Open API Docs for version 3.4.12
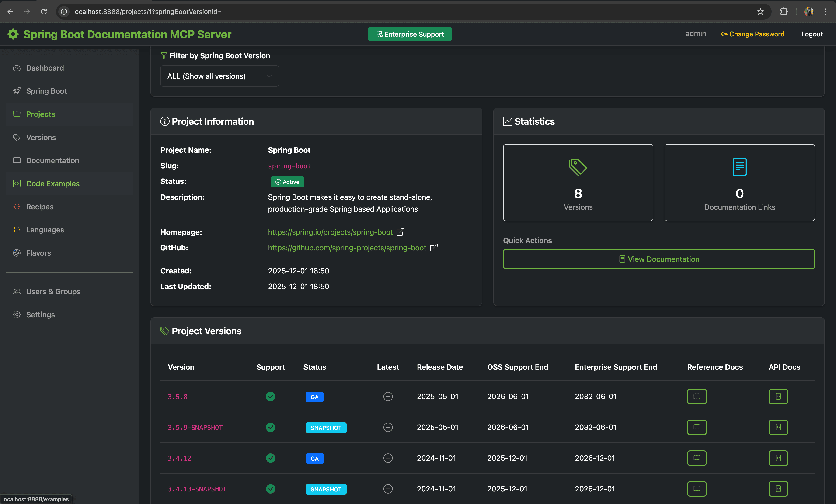Screen dimensions: 836x504 (x=778, y=458)
